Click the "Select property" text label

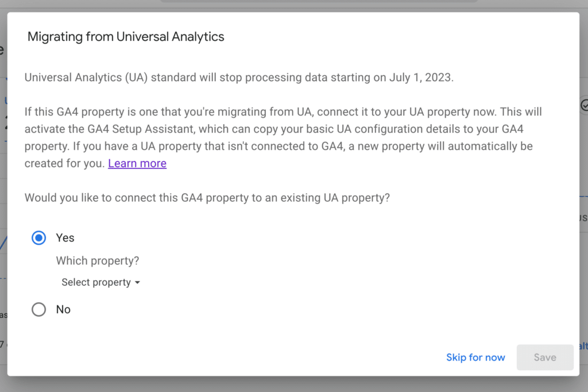tap(96, 282)
